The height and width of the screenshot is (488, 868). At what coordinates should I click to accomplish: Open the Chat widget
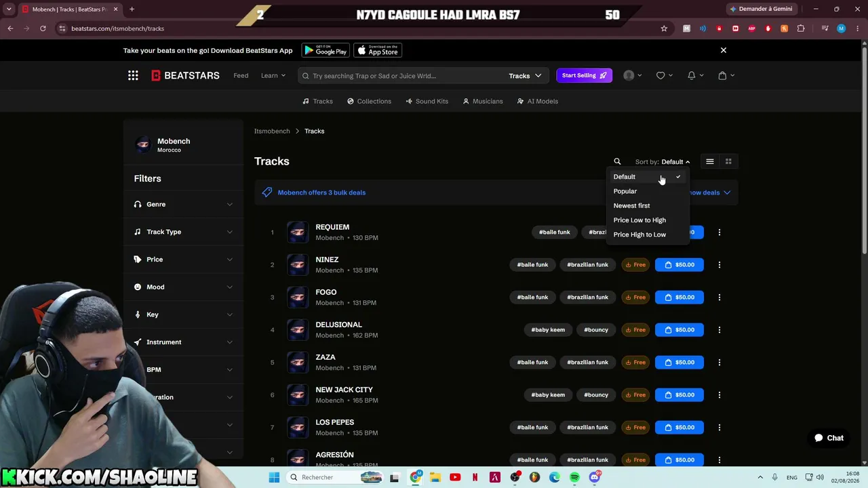pyautogui.click(x=829, y=438)
